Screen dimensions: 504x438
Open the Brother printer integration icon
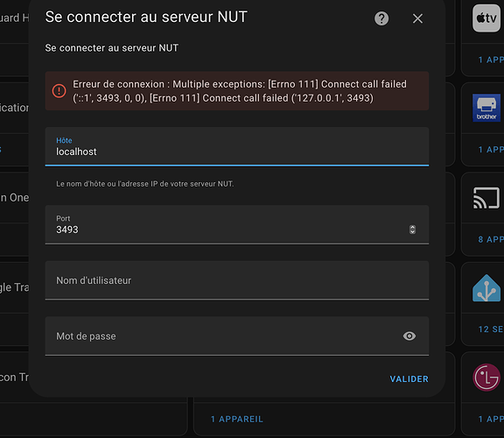pos(486,108)
